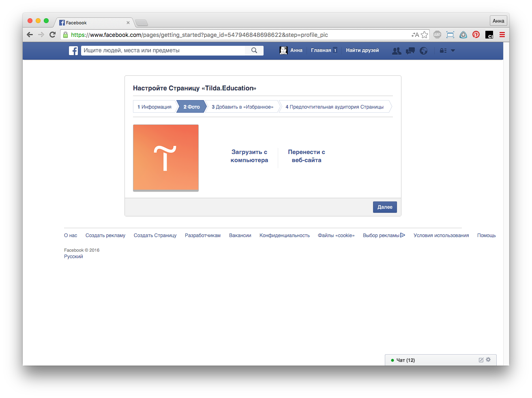
Task: Open Chrome hamburger menu
Action: tap(502, 35)
